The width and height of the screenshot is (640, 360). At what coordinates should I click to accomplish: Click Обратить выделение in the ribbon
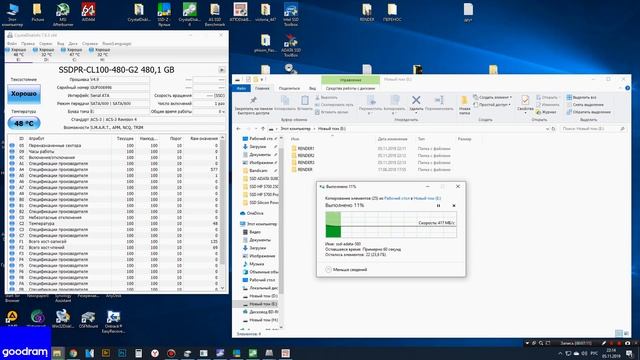pyautogui.click(x=588, y=112)
